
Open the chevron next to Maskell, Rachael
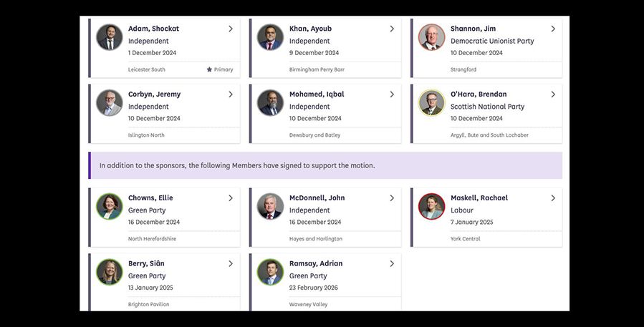tap(553, 198)
